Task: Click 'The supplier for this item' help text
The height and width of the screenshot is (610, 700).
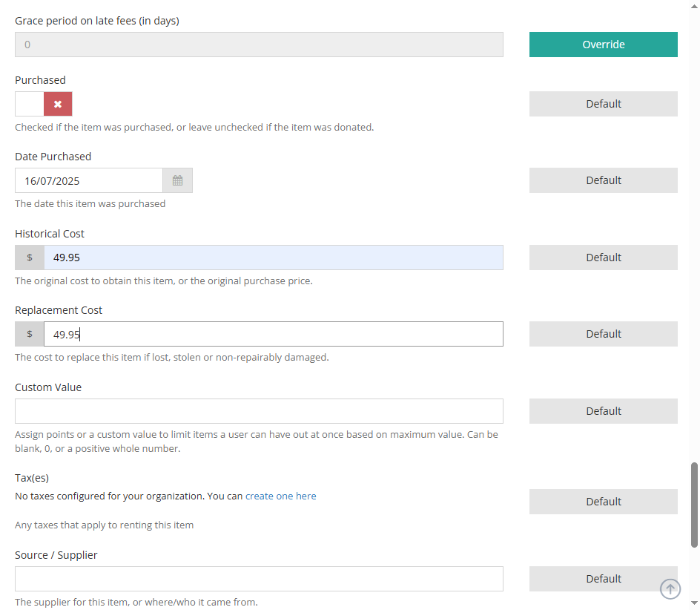Action: coord(136,603)
